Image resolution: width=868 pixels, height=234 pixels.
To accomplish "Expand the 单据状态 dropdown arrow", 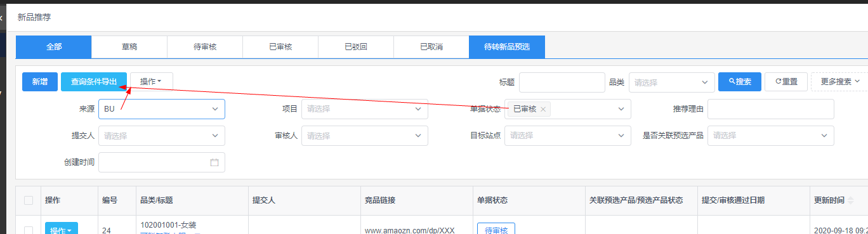I will 621,109.
